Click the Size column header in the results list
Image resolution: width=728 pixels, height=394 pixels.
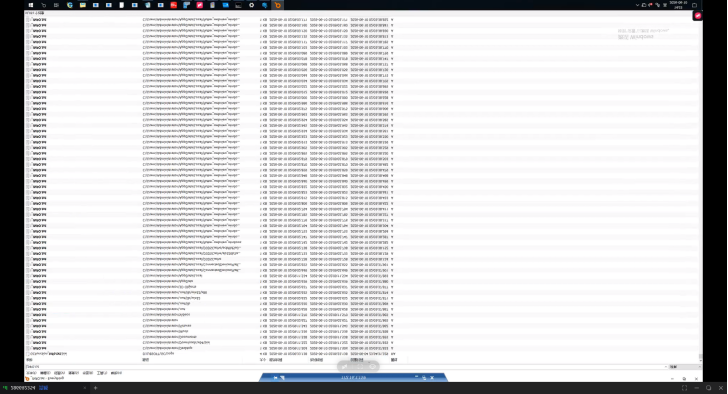pos(263,360)
